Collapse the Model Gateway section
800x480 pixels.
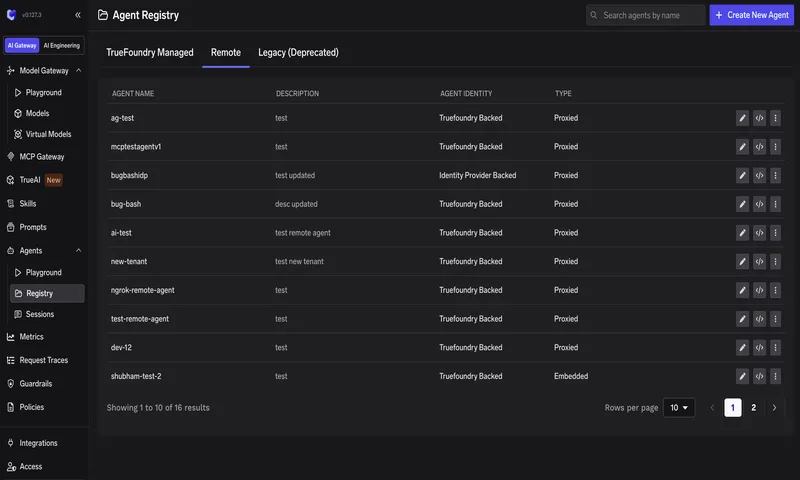pos(79,70)
